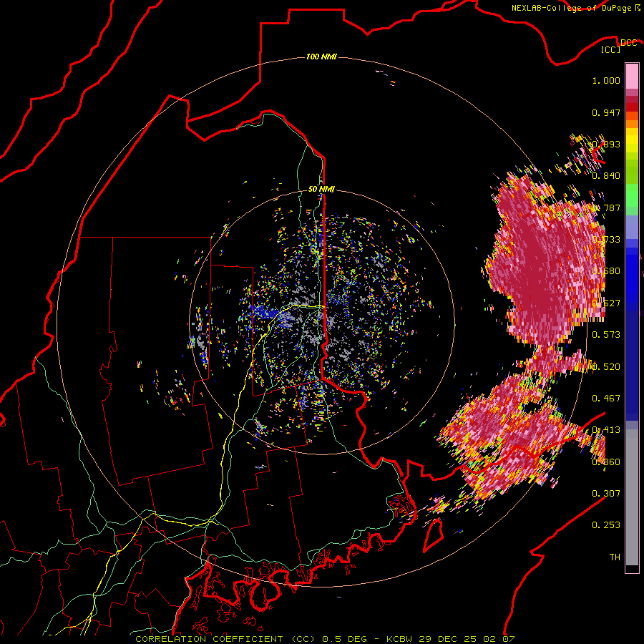
Task: Select the gray lower segment of color bar
Action: tap(632, 497)
